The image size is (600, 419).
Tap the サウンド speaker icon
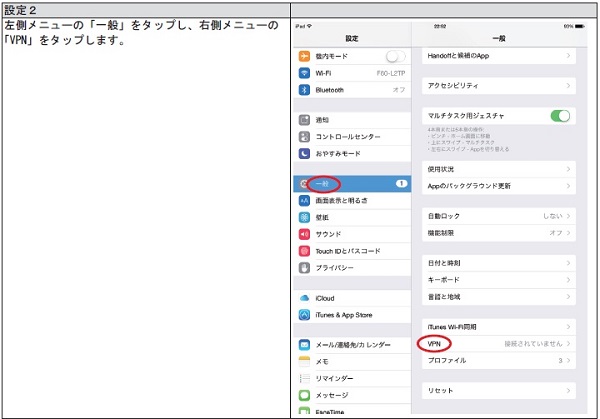(x=305, y=234)
